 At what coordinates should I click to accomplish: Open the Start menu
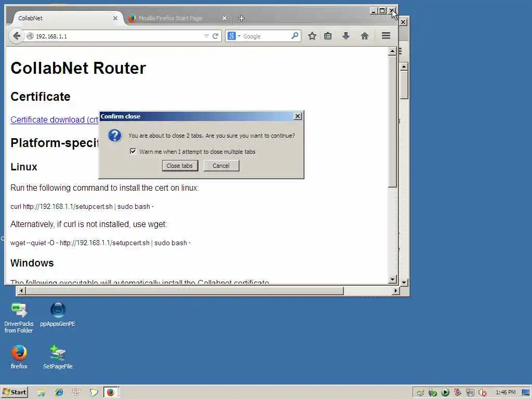pyautogui.click(x=14, y=392)
